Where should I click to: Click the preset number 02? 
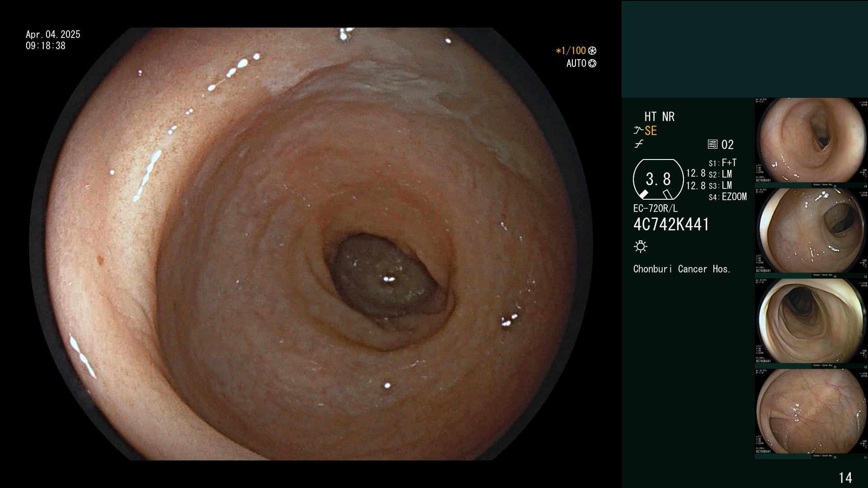click(727, 145)
